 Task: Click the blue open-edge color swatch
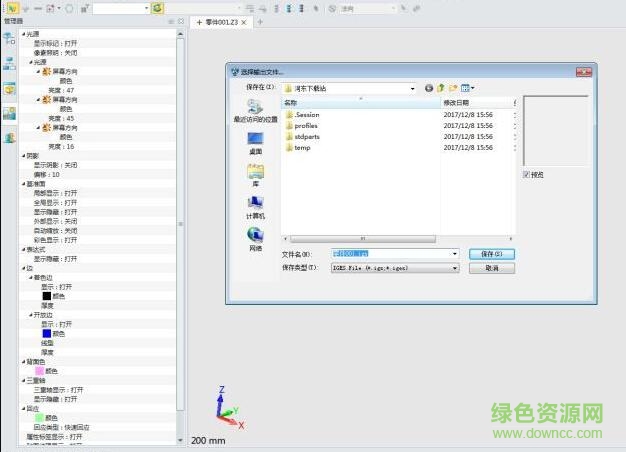pyautogui.click(x=46, y=334)
